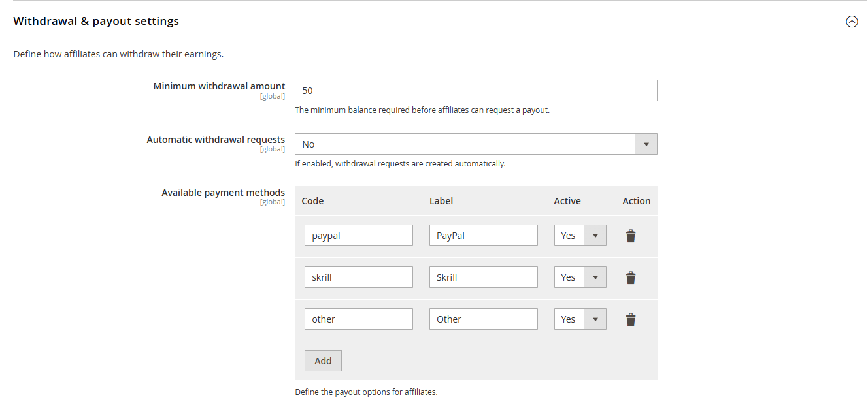Image resolution: width=868 pixels, height=410 pixels.
Task: Click the Action column header
Action: tap(635, 200)
